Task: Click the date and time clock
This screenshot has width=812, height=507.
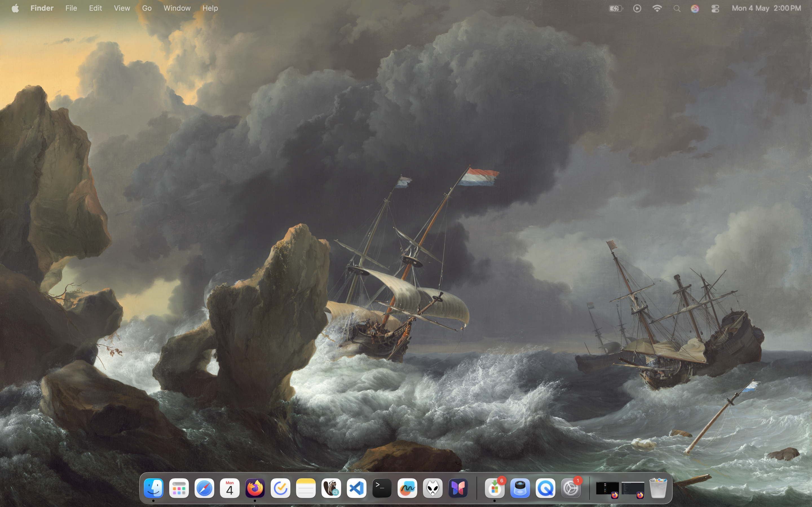Action: coord(766,8)
